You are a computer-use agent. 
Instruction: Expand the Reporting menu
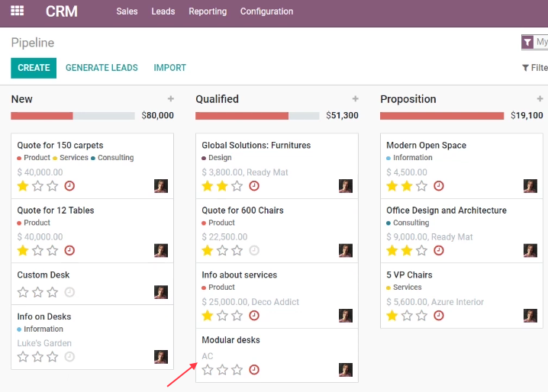(208, 11)
